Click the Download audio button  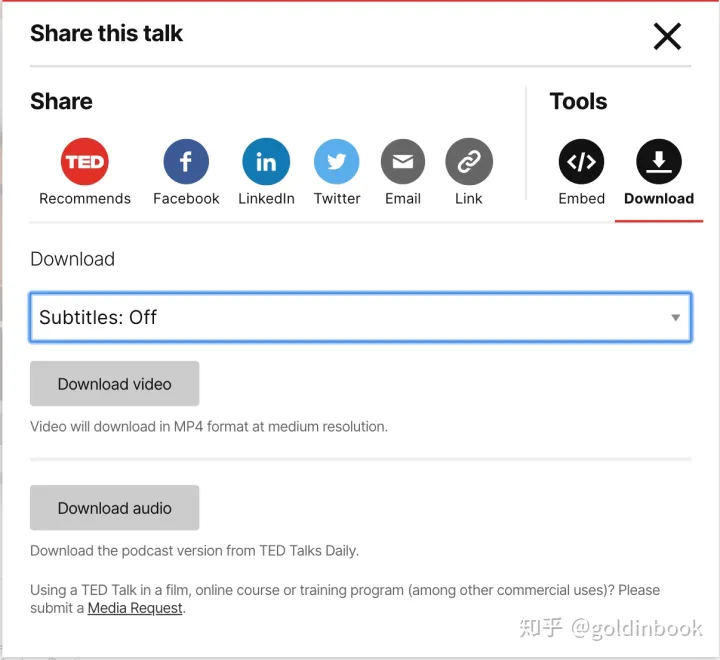(114, 508)
